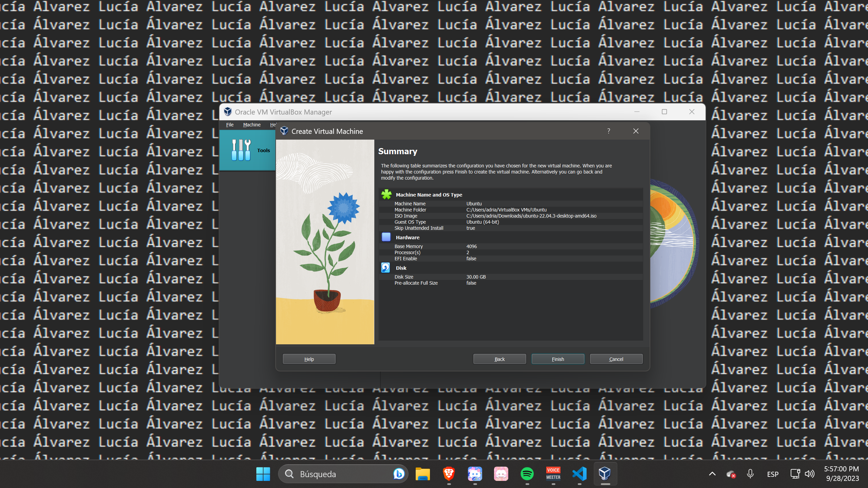The image size is (868, 488).
Task: Close the Create Virtual Machine dialog
Action: coord(636,131)
